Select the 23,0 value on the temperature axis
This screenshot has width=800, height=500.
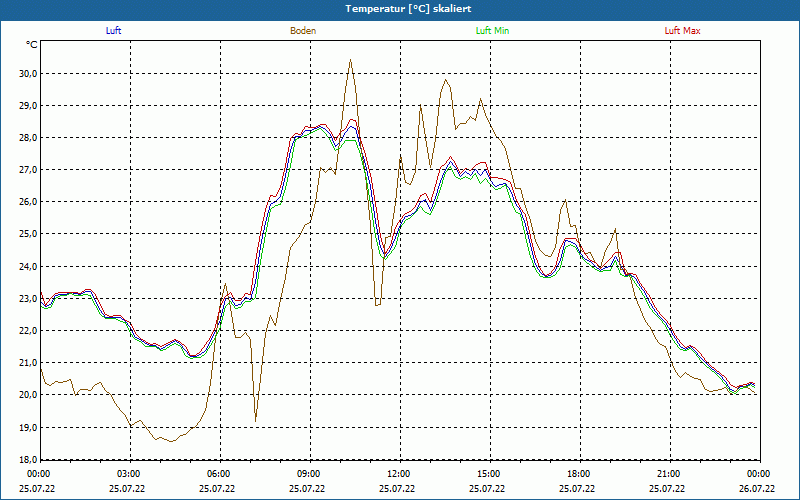[x=29, y=298]
